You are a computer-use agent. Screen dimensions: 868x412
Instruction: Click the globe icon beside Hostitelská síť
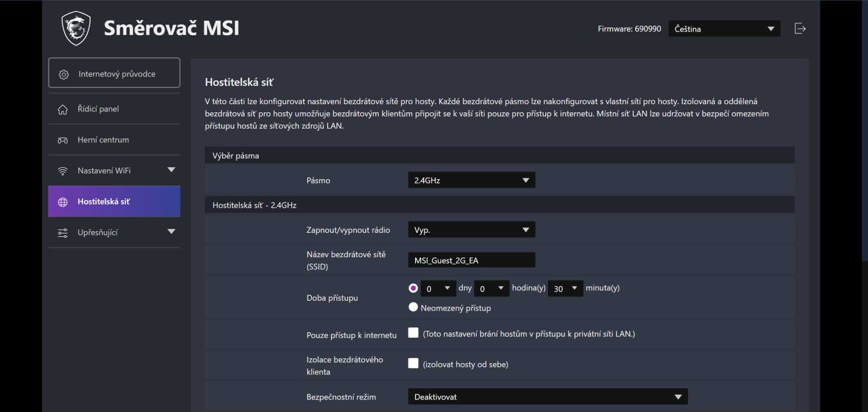[63, 202]
